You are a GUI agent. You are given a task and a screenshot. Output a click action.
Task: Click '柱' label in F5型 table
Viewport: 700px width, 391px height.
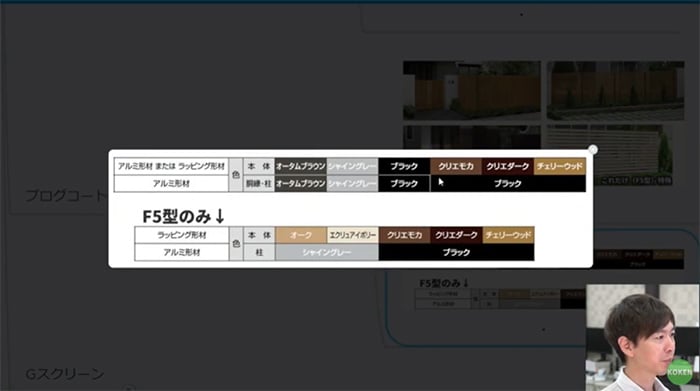259,252
